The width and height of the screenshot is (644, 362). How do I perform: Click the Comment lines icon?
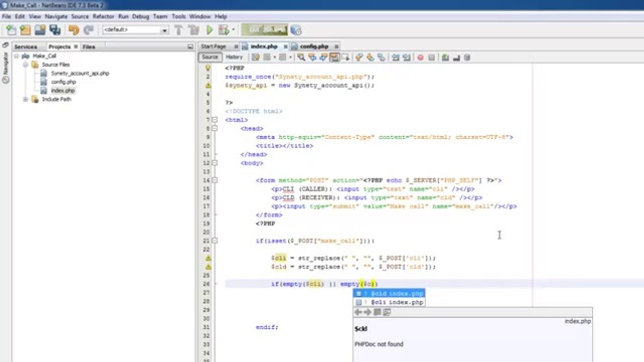pyautogui.click(x=445, y=57)
